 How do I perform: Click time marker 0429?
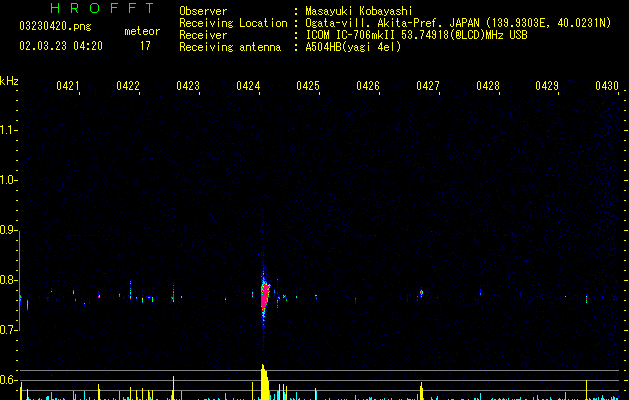547,86
